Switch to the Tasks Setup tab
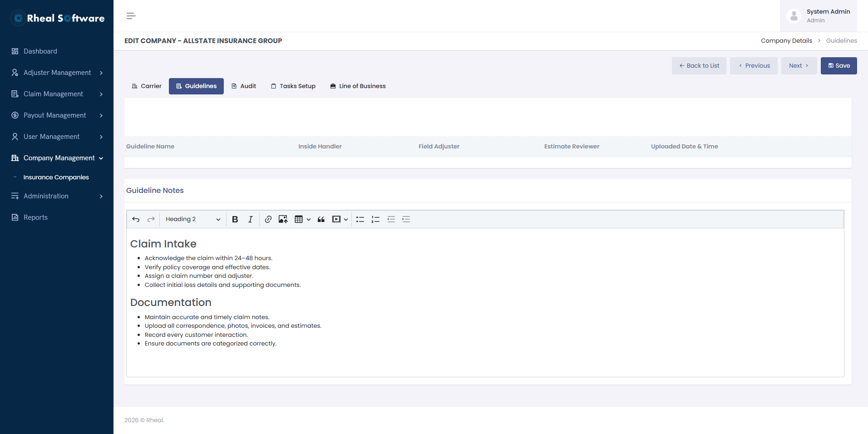The width and height of the screenshot is (868, 434). [293, 86]
